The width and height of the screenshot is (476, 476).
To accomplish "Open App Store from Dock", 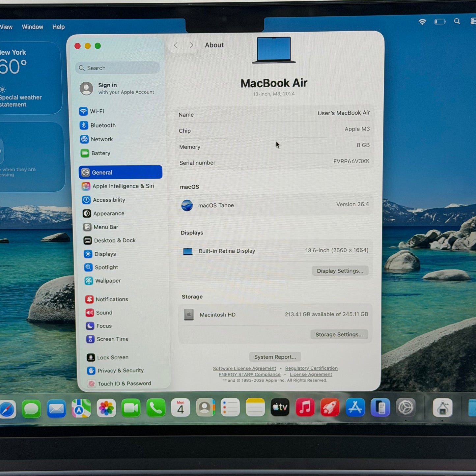I will point(355,407).
